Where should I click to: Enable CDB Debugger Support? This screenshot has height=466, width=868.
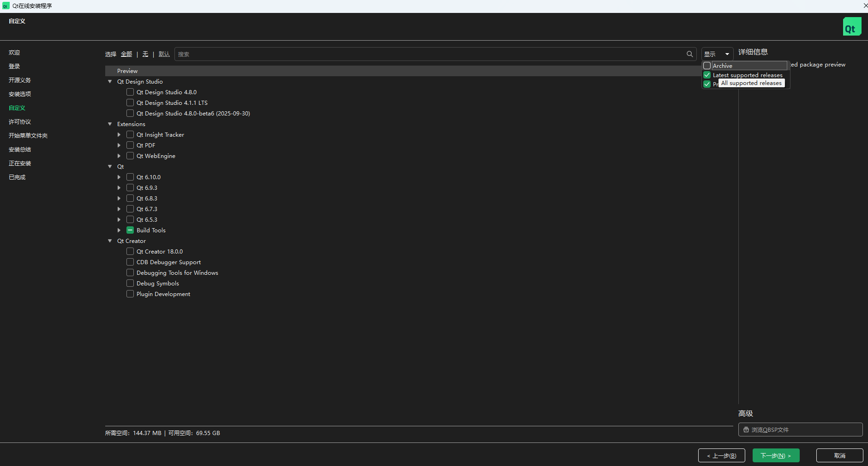(x=130, y=262)
